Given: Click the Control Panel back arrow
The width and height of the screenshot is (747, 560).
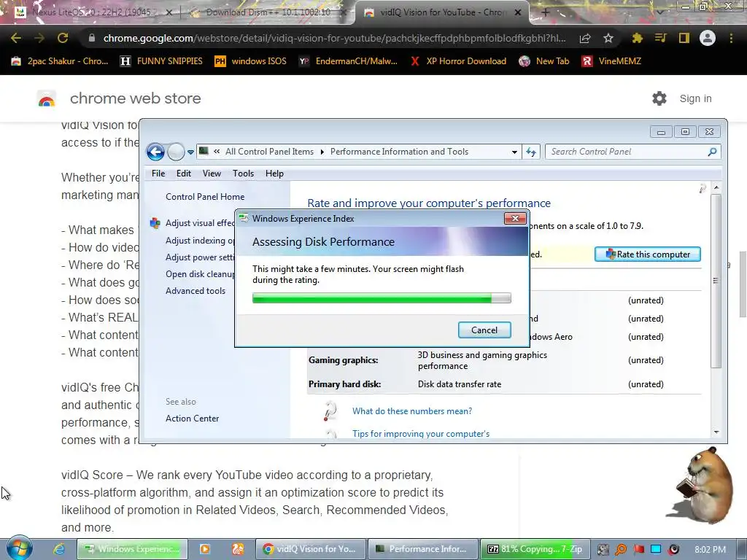Looking at the screenshot, I should point(155,152).
